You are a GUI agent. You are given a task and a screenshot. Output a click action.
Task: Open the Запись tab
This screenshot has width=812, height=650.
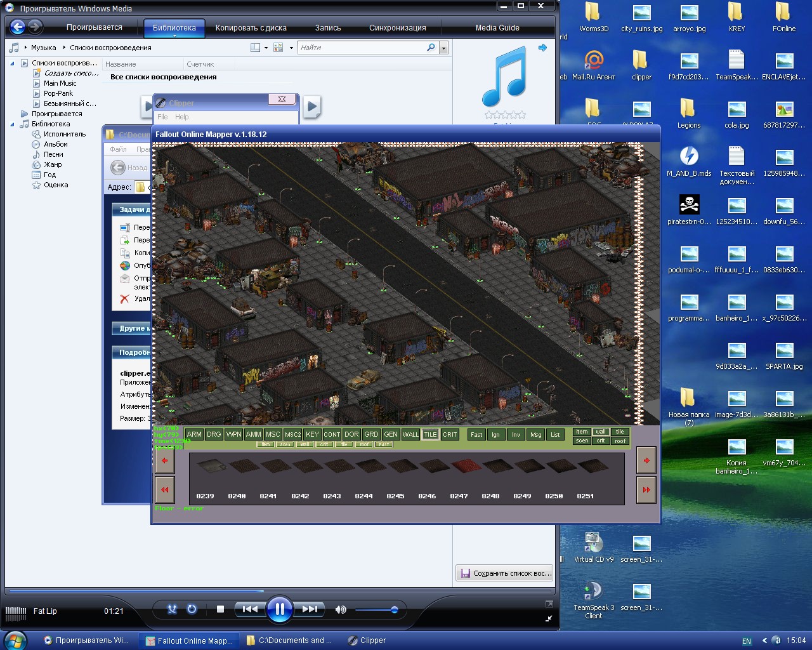328,28
